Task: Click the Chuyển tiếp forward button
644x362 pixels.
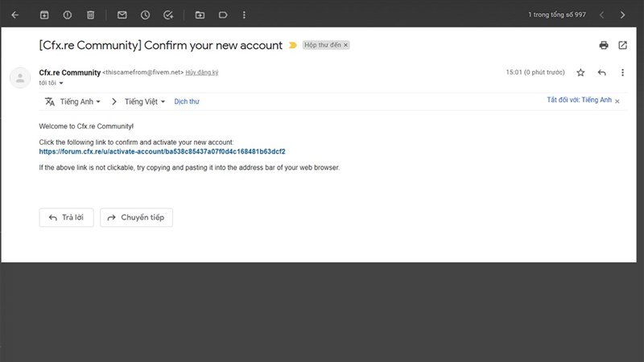Action: pos(136,217)
